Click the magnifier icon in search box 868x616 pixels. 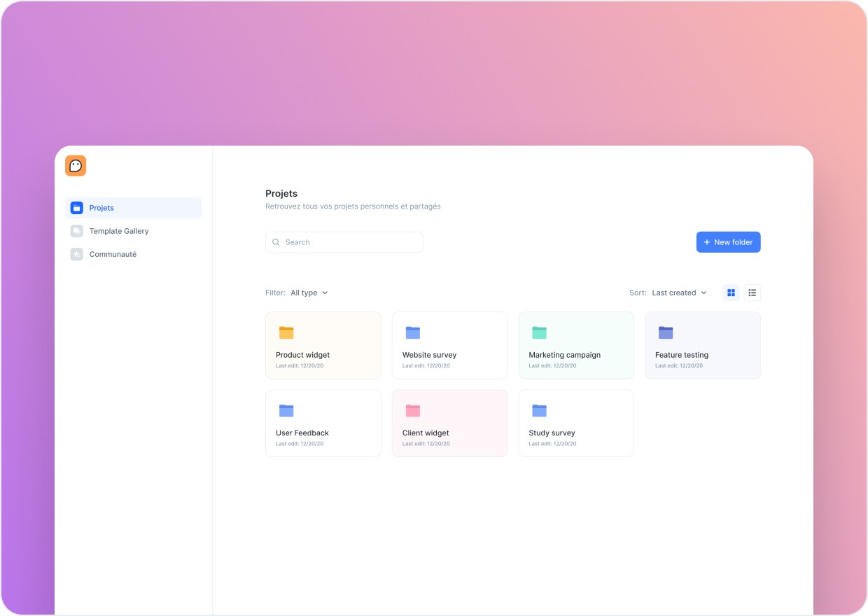tap(276, 242)
